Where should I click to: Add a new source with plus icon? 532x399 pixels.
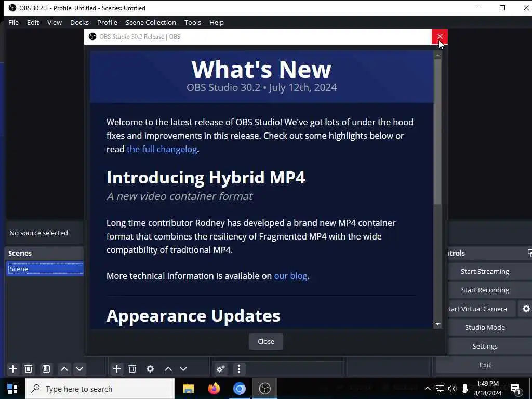tap(117, 369)
